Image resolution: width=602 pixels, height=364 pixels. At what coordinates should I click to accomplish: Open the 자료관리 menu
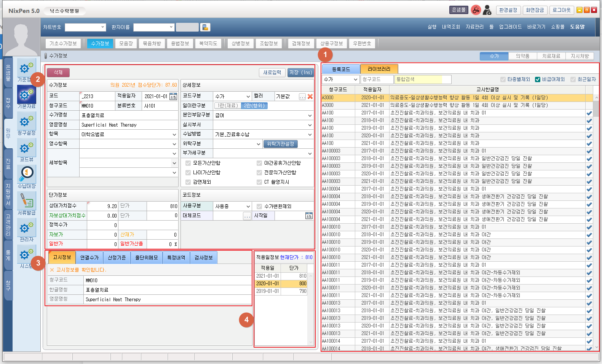pyautogui.click(x=474, y=27)
